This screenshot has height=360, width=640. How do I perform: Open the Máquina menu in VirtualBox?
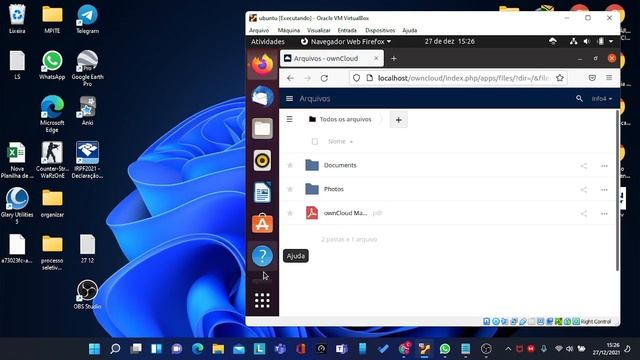click(289, 30)
